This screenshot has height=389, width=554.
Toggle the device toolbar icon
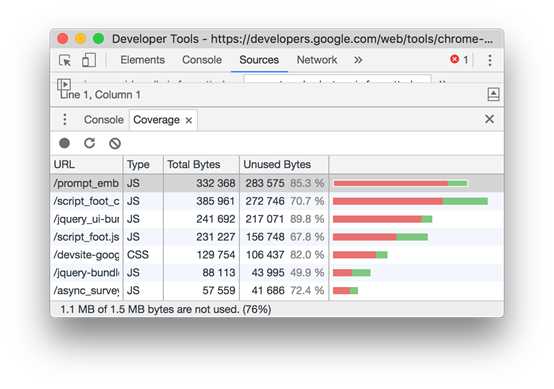(89, 60)
